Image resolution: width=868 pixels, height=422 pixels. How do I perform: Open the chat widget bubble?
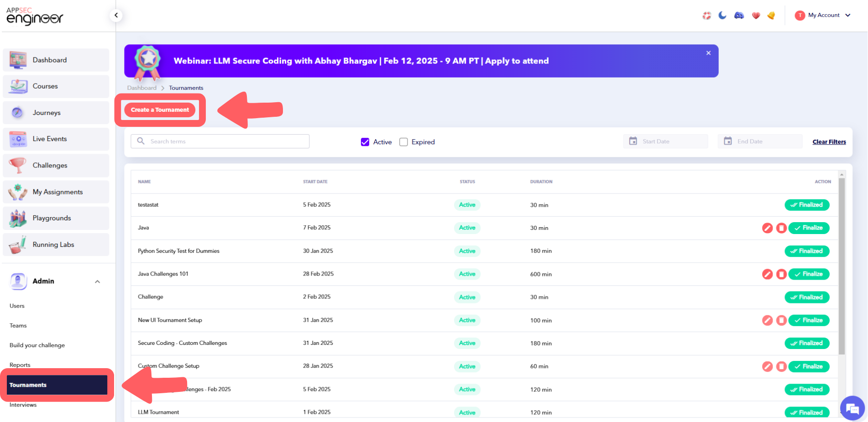(x=852, y=408)
